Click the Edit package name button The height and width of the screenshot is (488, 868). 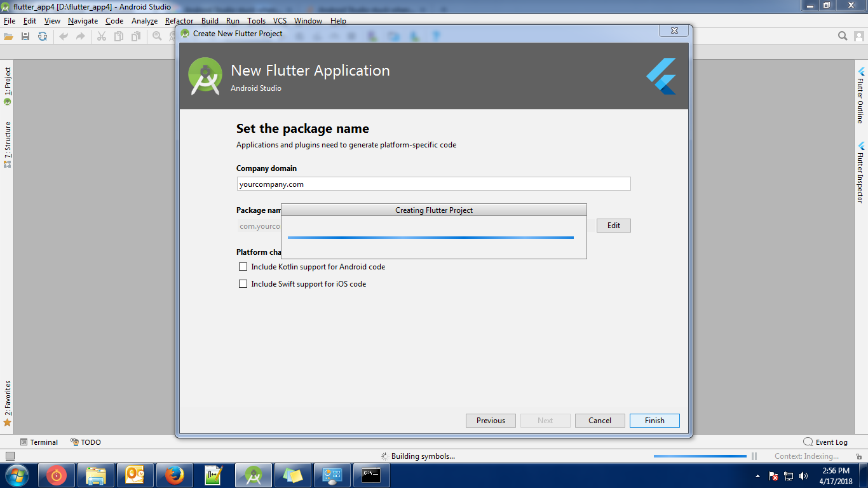coord(614,226)
